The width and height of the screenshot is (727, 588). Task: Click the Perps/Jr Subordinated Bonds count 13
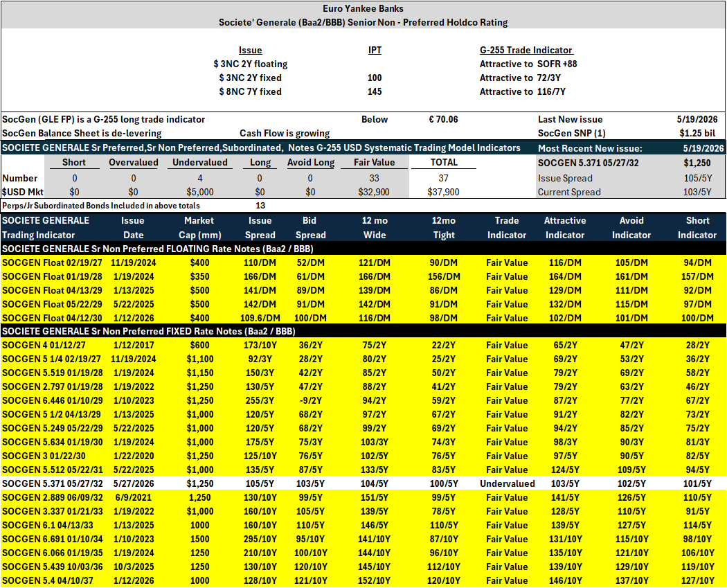click(x=260, y=206)
